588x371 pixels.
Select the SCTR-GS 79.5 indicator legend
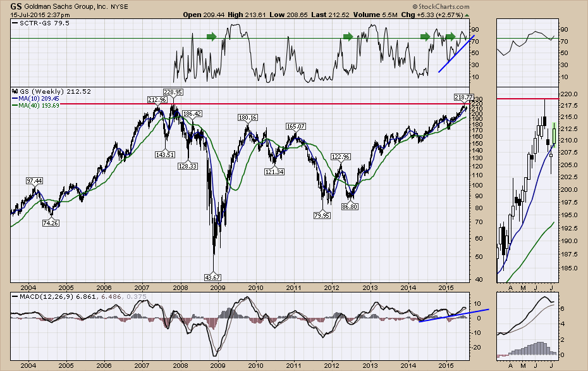click(x=41, y=23)
